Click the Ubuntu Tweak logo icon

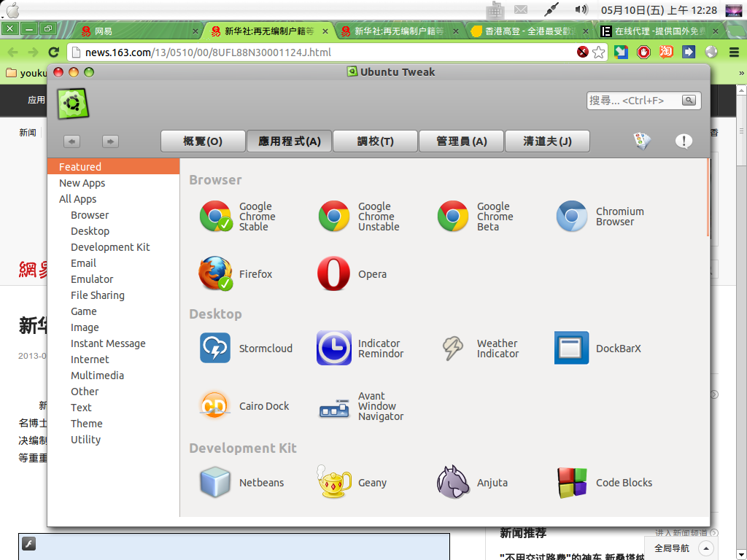73,104
